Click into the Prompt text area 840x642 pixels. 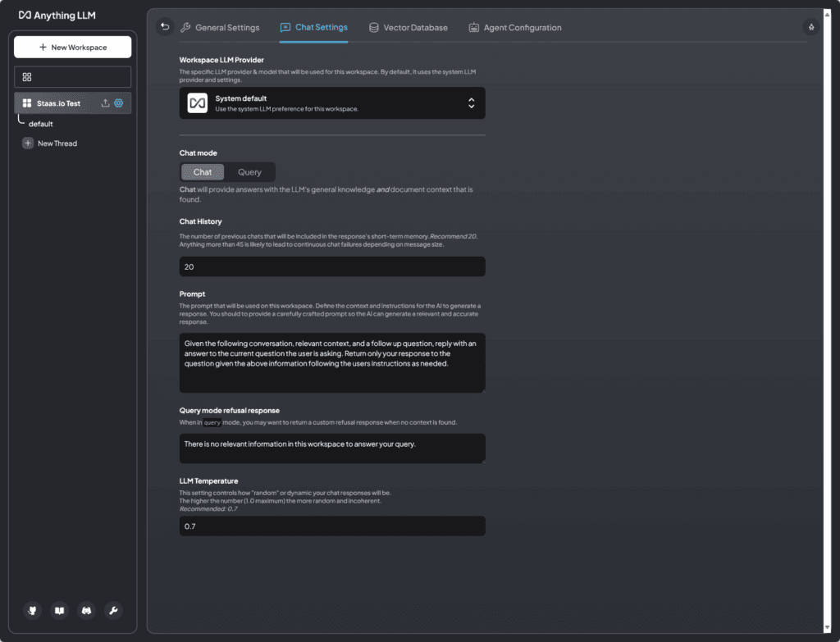[332, 362]
